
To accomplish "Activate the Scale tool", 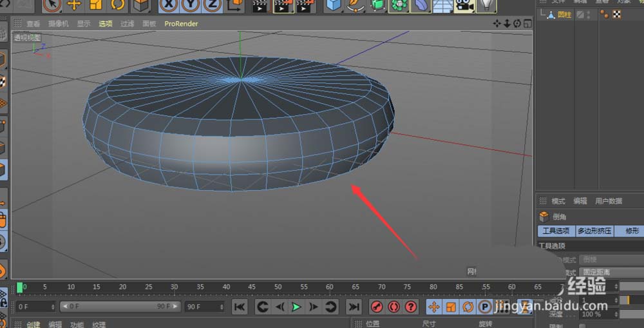I will point(96,5).
